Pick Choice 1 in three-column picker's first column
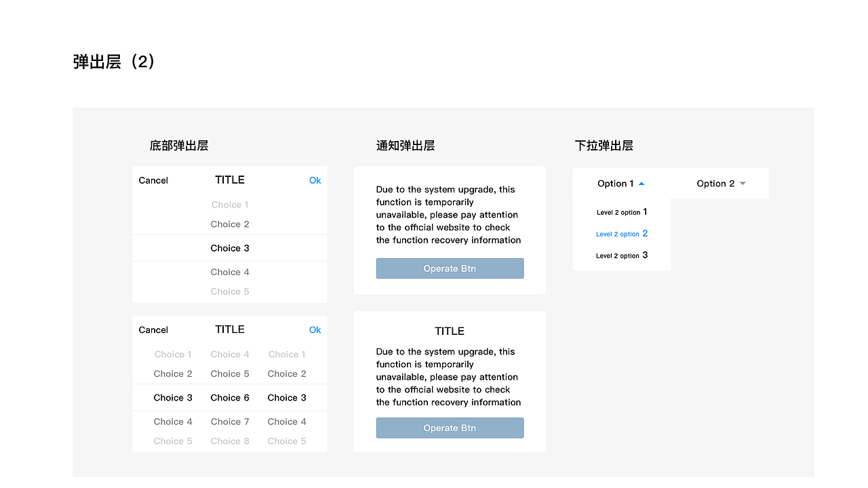Screen dimensions: 868x488 pos(173,354)
